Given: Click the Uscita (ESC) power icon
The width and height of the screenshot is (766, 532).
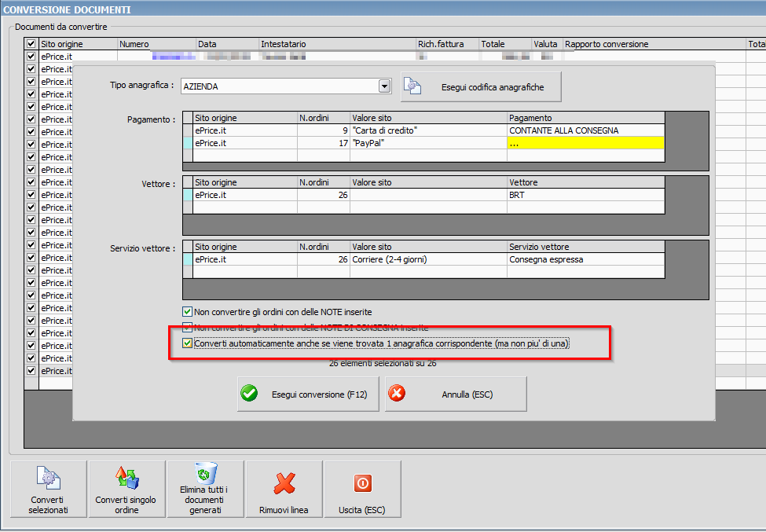Looking at the screenshot, I should click(363, 483).
